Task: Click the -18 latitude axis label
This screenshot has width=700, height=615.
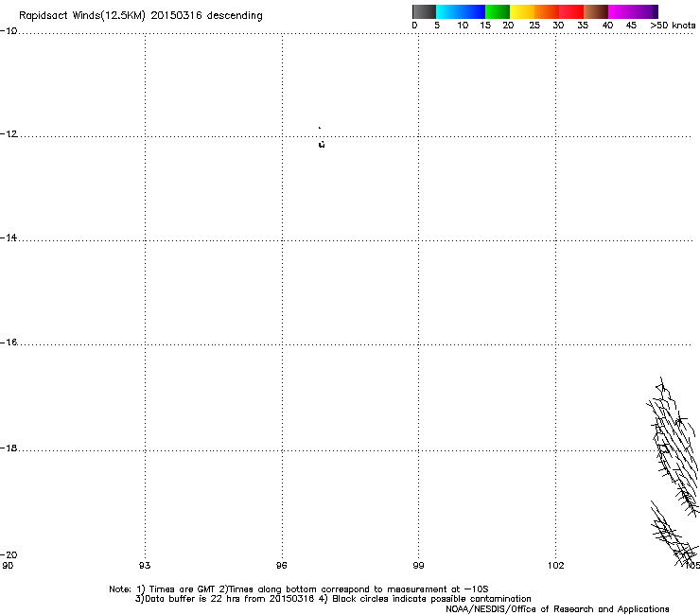Action: coord(9,448)
